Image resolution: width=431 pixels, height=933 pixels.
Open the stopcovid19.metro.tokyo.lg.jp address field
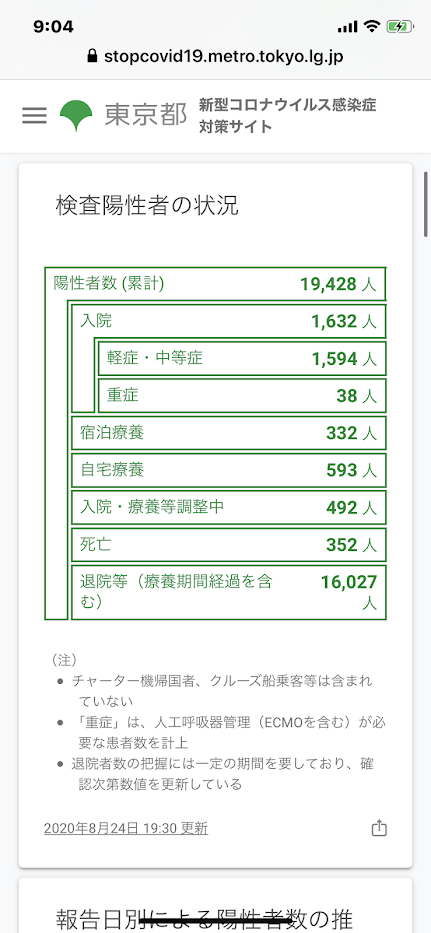216,57
